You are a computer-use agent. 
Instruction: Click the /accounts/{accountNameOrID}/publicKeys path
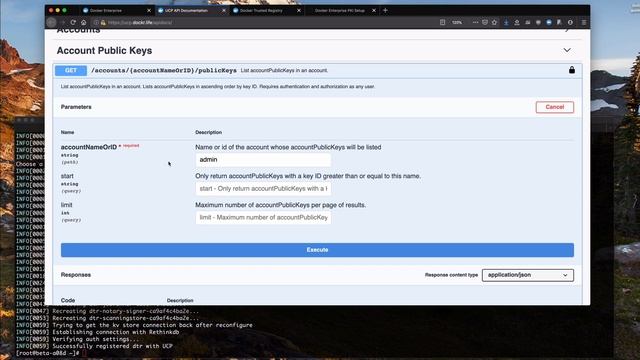pyautogui.click(x=164, y=70)
